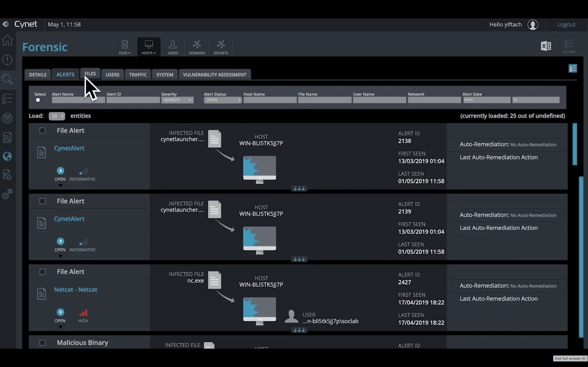Select the DOMAINS toolbar icon
The width and height of the screenshot is (588, 367).
pyautogui.click(x=196, y=47)
